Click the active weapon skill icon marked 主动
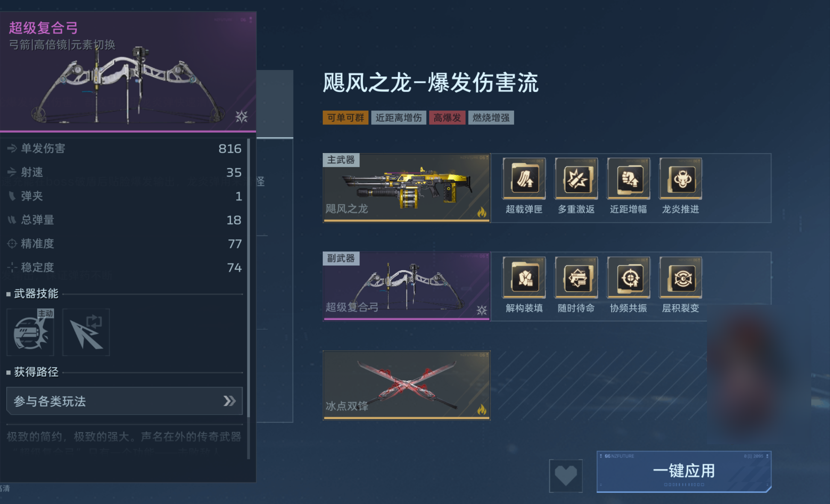The image size is (830, 504). coord(30,332)
